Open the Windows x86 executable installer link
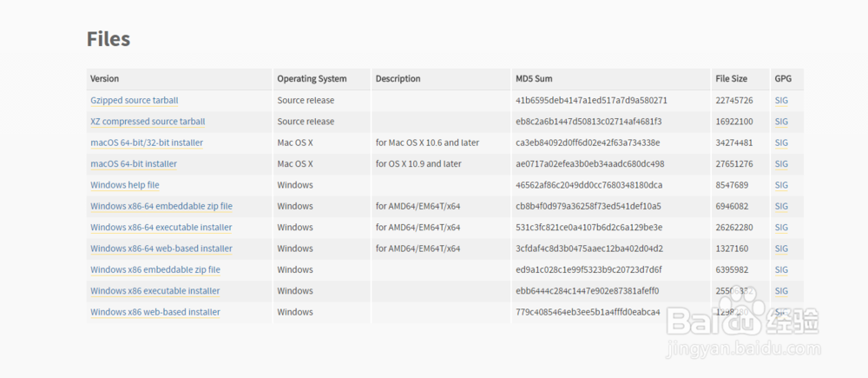This screenshot has height=378, width=868. [155, 291]
